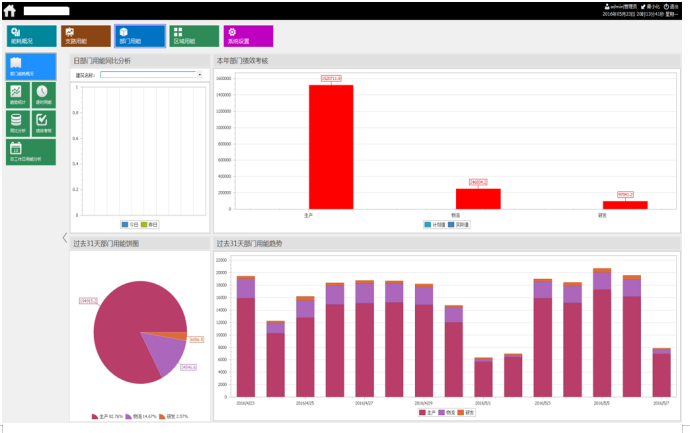Open 逐时用能 clock sidebar icon
This screenshot has width=690, height=433.
coord(43,96)
